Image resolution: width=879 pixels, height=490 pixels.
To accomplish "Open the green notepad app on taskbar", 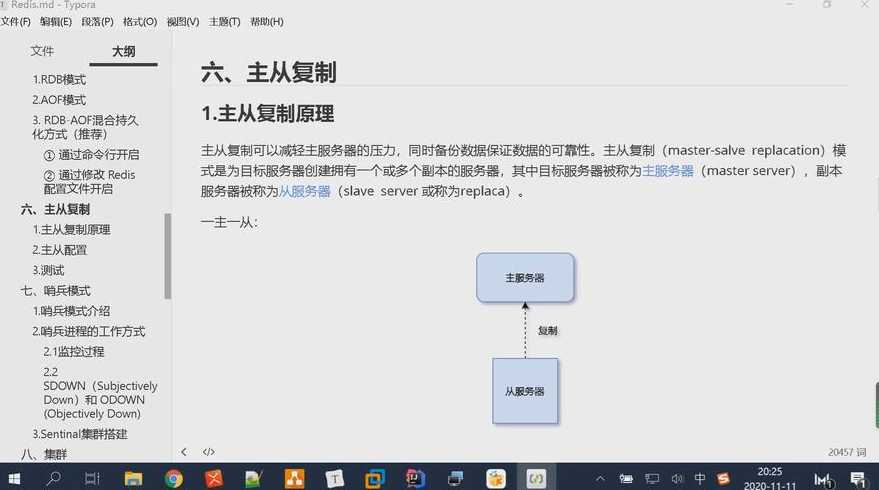I will coord(253,478).
